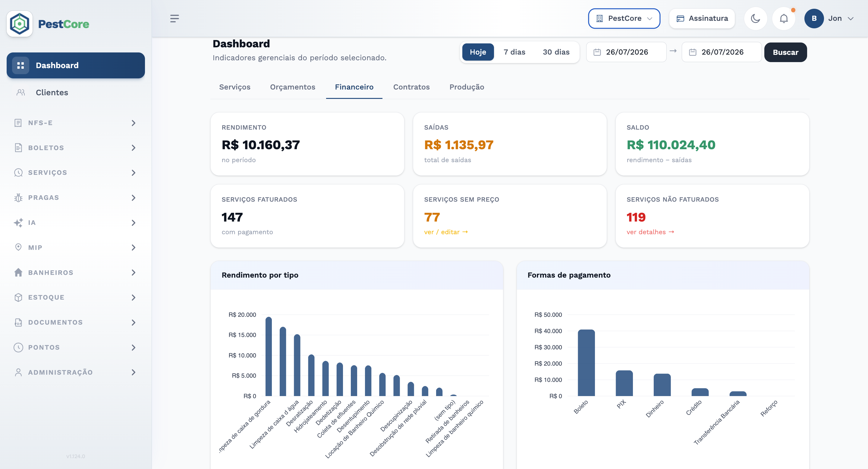Click the Dashboard grid icon in sidebar
This screenshot has height=469, width=868.
pos(20,65)
